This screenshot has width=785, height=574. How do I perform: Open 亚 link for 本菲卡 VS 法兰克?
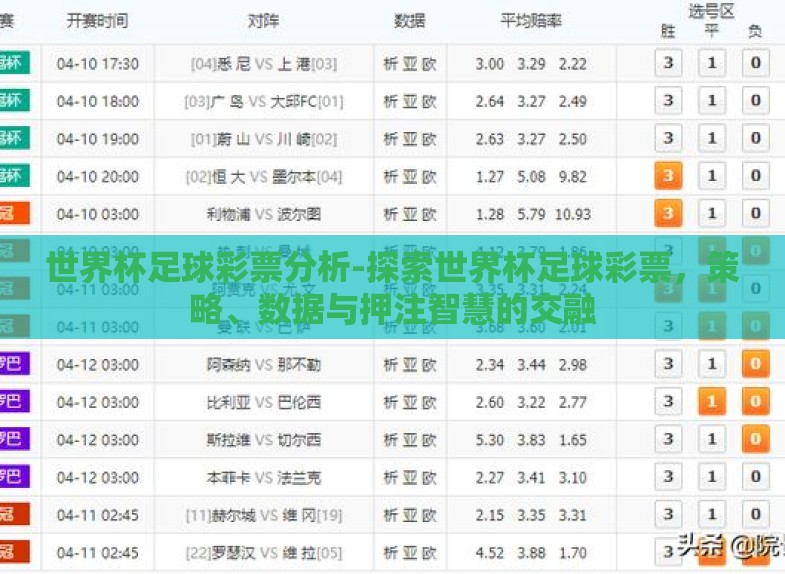(x=410, y=477)
